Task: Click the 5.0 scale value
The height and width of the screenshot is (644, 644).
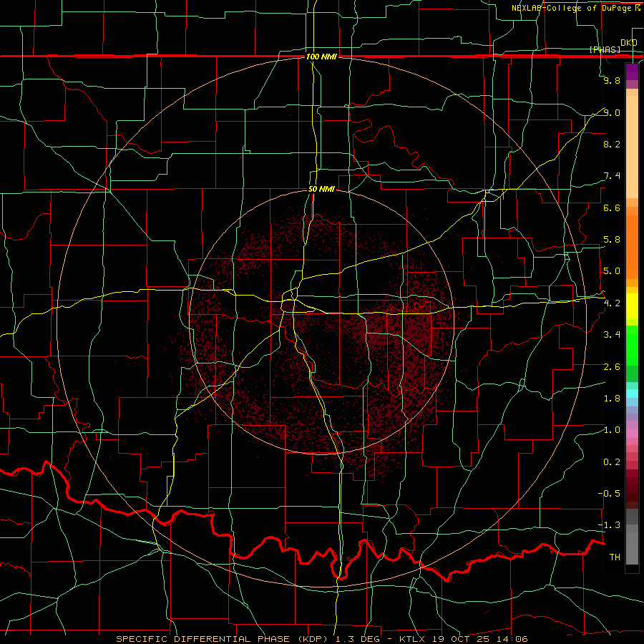Action: point(612,271)
